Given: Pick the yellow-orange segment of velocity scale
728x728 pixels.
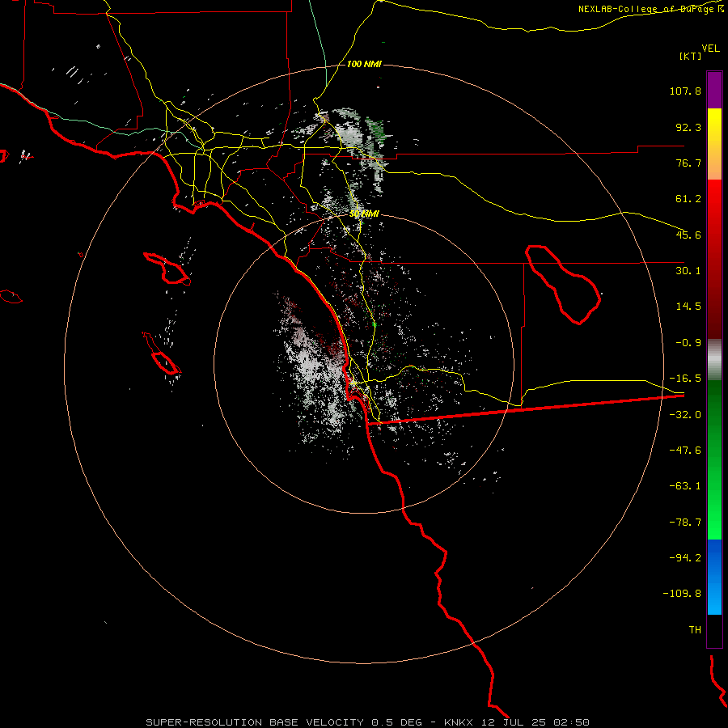Looking at the screenshot, I should [714, 144].
